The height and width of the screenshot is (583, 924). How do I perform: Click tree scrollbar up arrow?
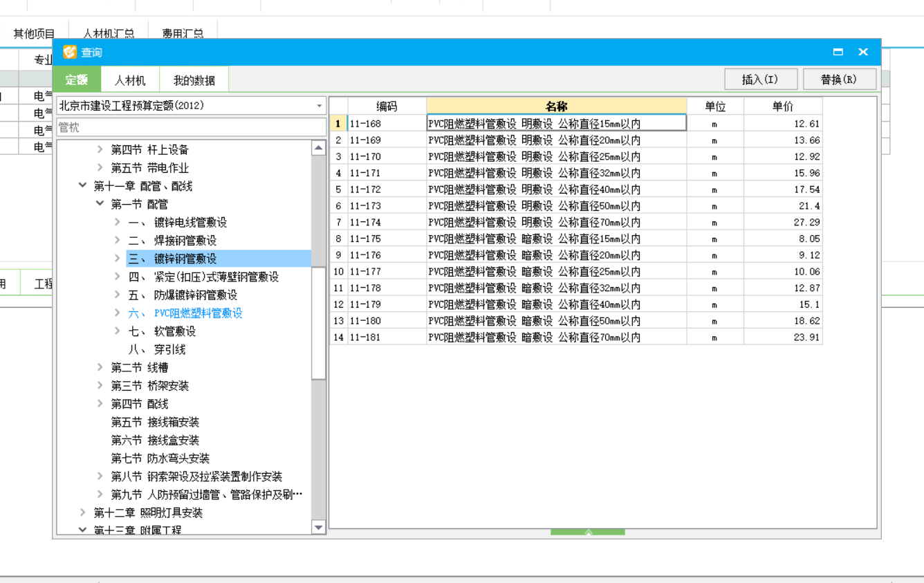click(x=319, y=147)
